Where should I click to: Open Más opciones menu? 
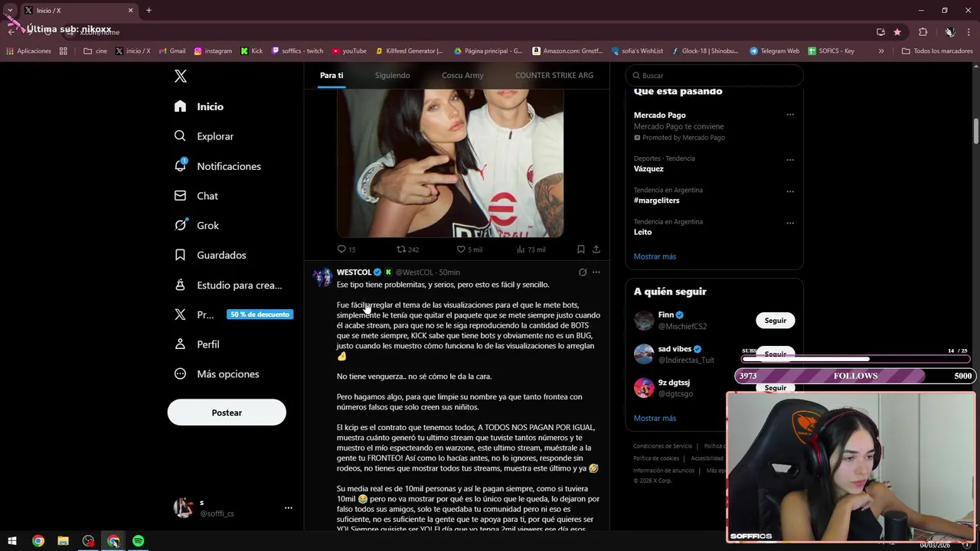coord(217,374)
